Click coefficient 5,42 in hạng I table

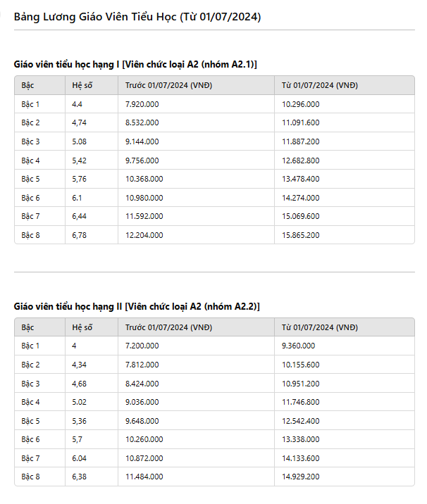92,160
